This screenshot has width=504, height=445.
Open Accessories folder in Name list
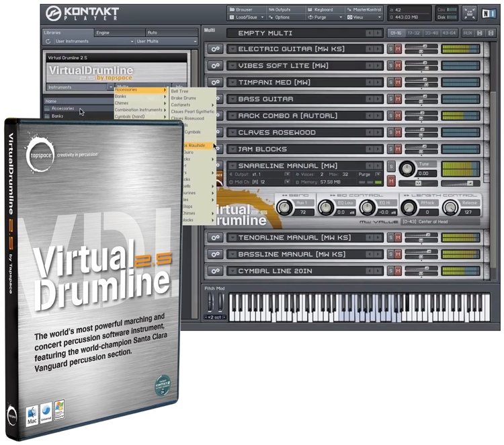pos(78,108)
